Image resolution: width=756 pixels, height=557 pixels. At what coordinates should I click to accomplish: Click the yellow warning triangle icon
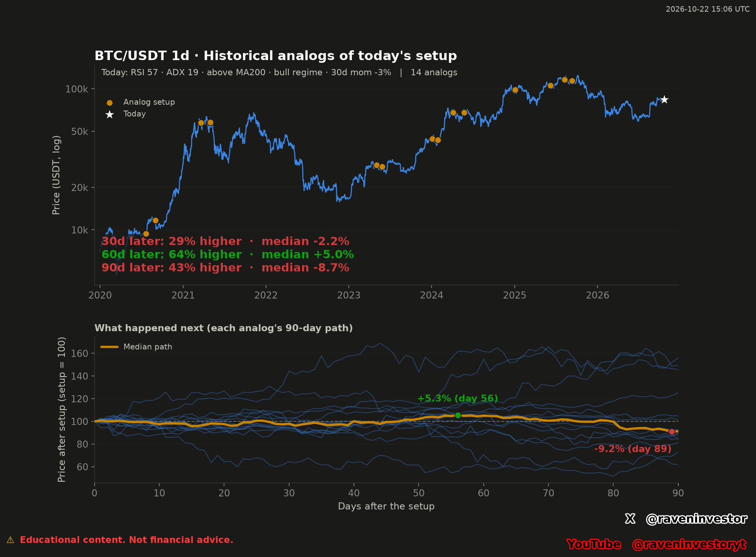coord(10,540)
